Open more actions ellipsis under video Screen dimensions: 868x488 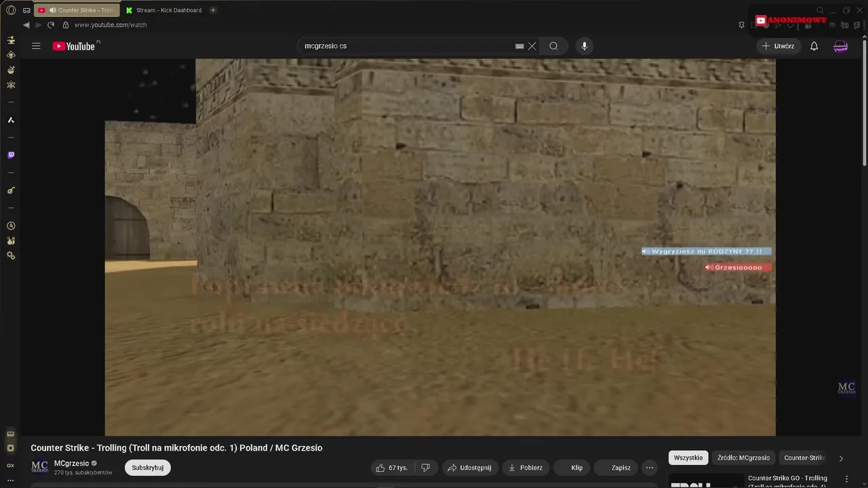[650, 468]
